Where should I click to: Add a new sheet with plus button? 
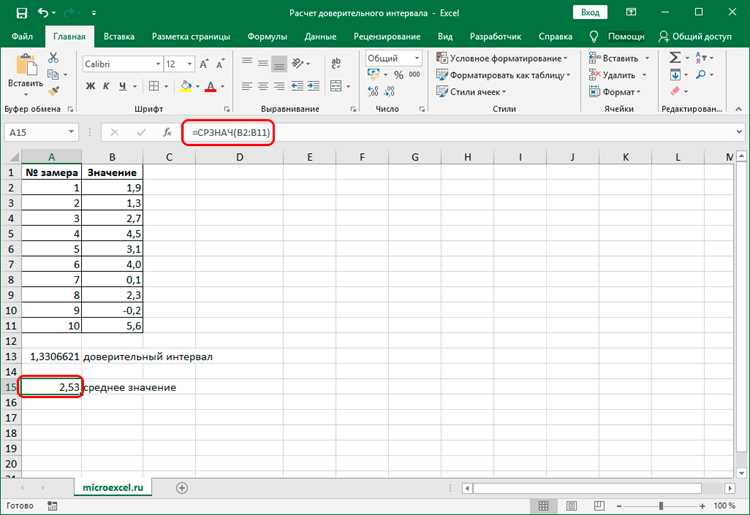click(182, 488)
